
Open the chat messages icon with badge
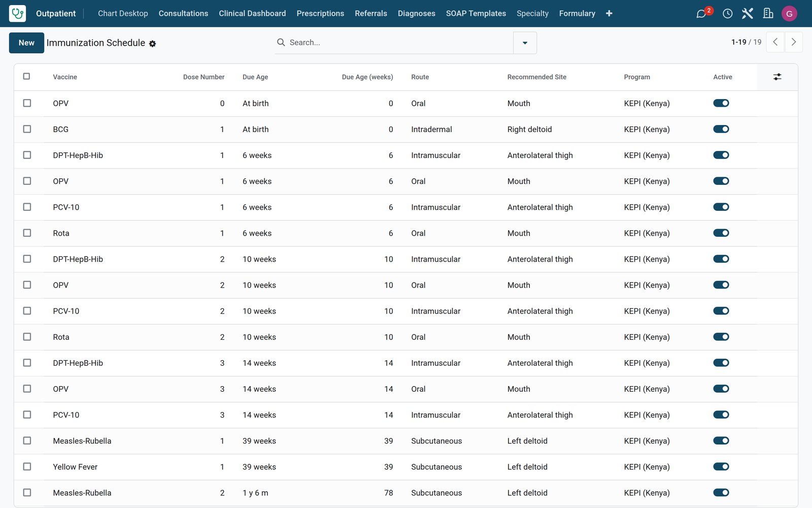[x=701, y=14]
